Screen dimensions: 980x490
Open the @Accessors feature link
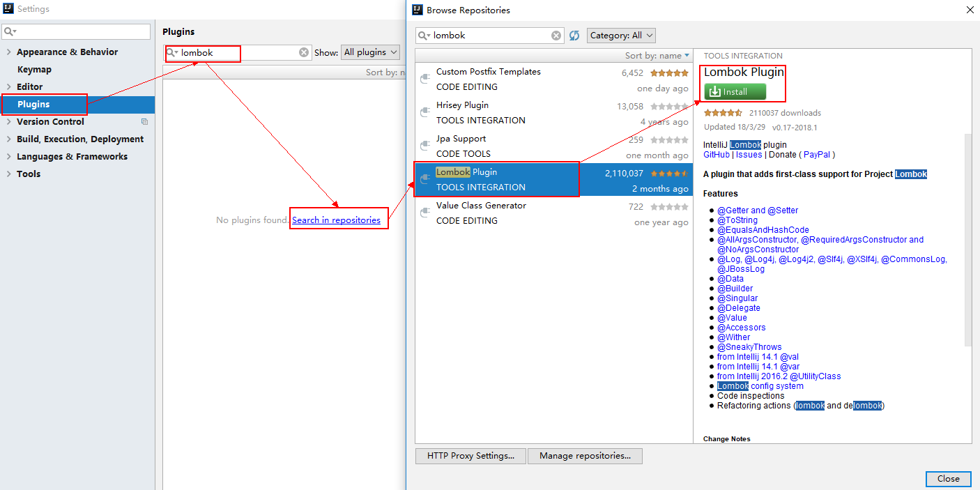[x=742, y=328]
